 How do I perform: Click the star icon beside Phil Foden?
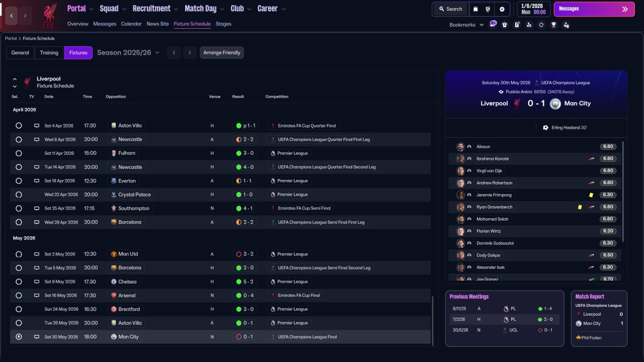click(x=579, y=338)
